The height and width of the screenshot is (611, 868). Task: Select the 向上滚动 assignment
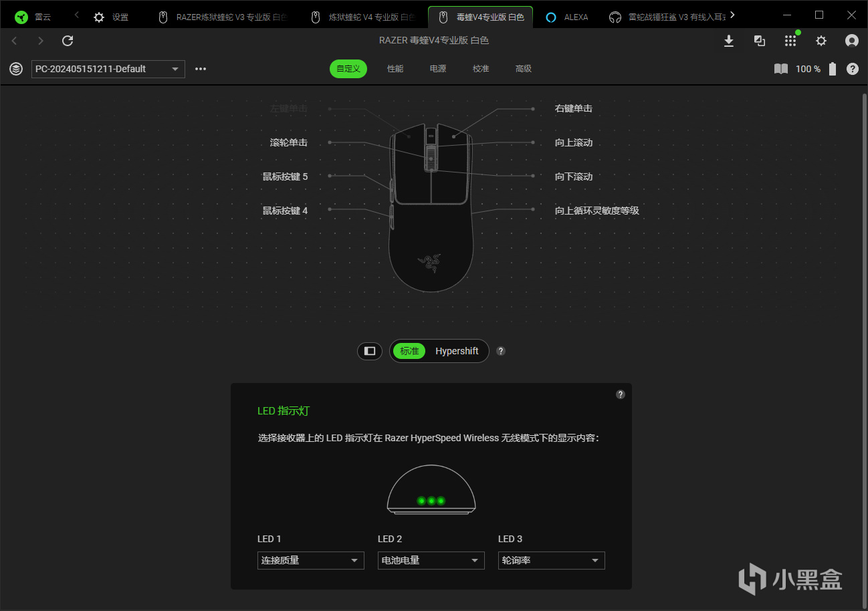click(574, 142)
